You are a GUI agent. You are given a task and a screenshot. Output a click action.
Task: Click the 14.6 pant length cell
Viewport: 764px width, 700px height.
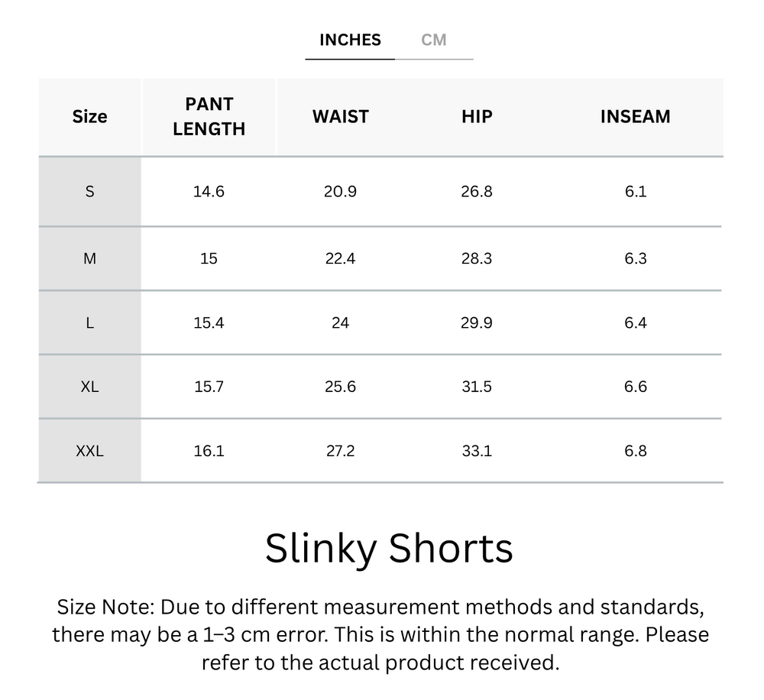coord(209,192)
